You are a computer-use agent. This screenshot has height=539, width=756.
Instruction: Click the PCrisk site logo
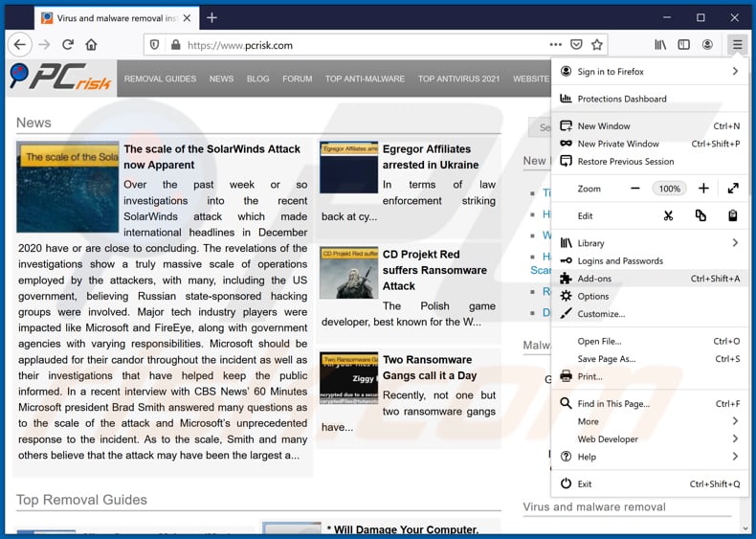[60, 78]
